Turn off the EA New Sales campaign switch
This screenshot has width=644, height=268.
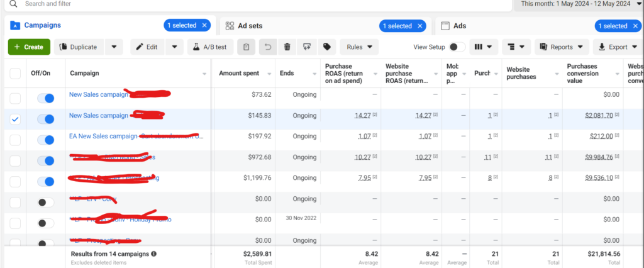[x=46, y=140]
